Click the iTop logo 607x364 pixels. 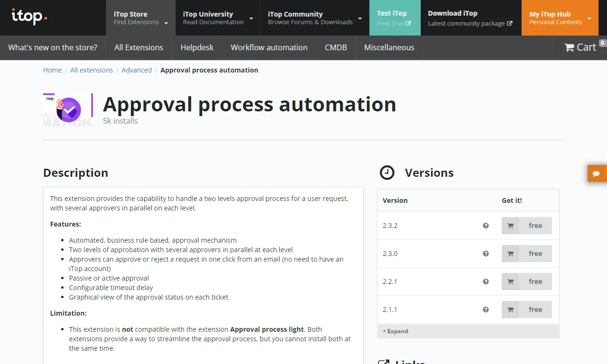pos(29,17)
